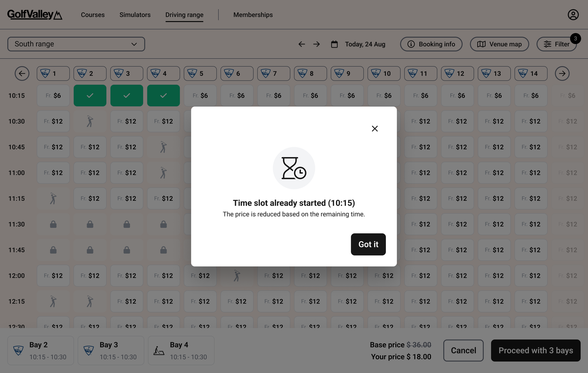Open Booking info panel
This screenshot has height=373, width=588.
click(431, 44)
